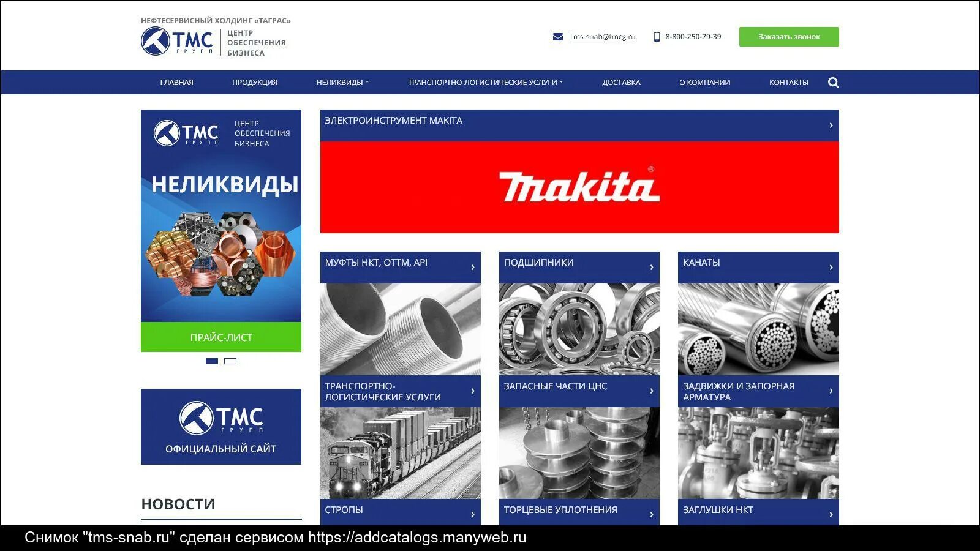The height and width of the screenshot is (551, 980).
Task: Click the chevron next to 'Задвижки и запорная арматура'
Action: [x=831, y=391]
